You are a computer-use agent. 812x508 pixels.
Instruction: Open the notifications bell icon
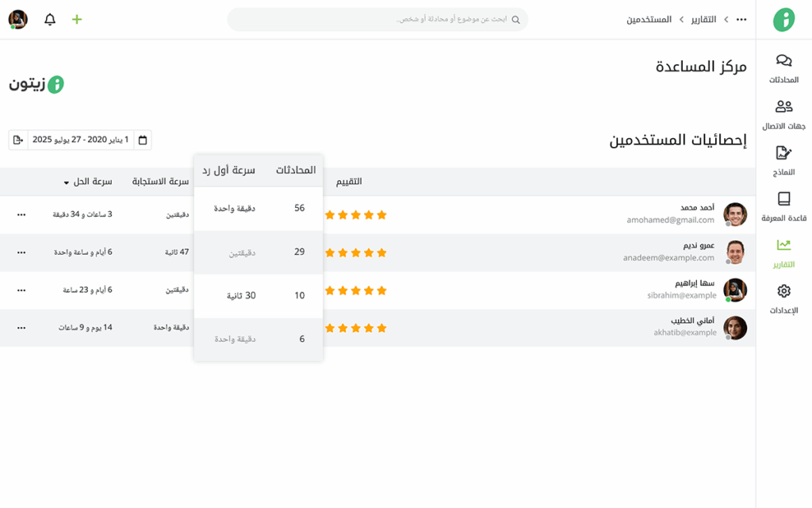click(x=50, y=20)
